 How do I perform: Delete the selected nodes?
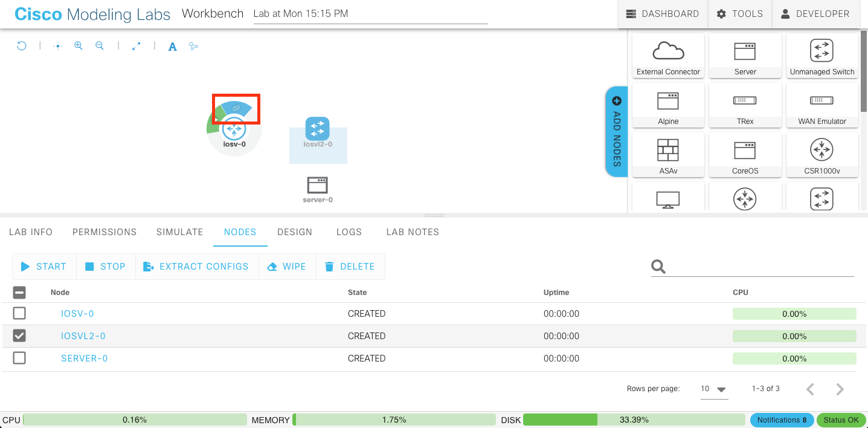coord(350,267)
